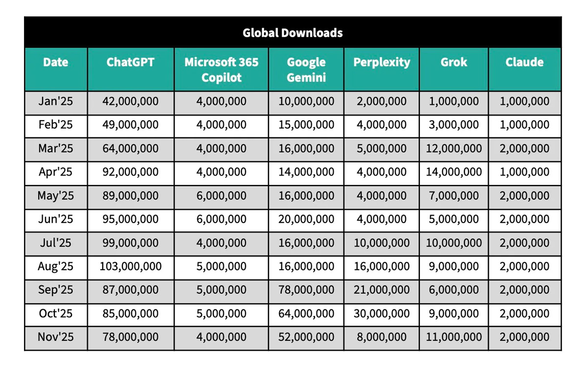Select the Date column header
The height and width of the screenshot is (382, 588).
click(55, 62)
